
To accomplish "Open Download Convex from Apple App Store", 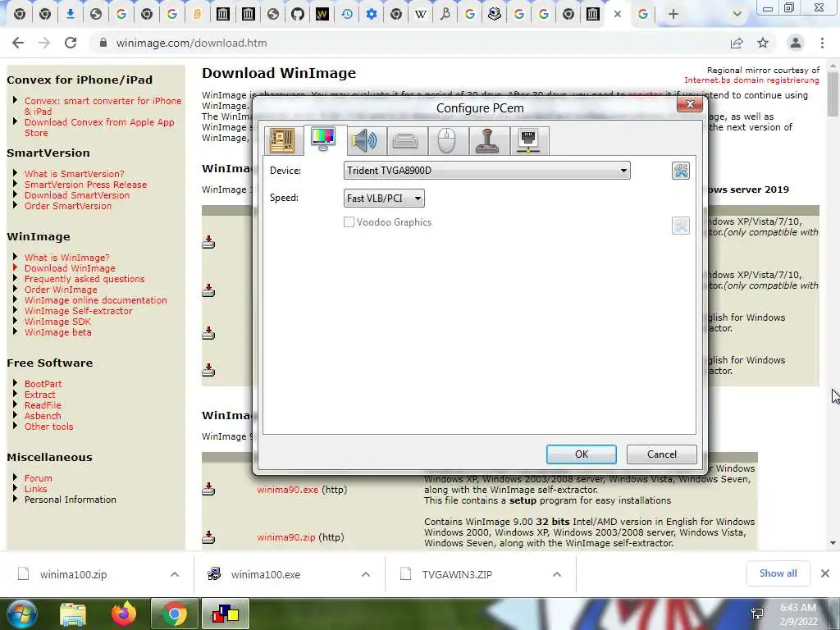I will (99, 127).
